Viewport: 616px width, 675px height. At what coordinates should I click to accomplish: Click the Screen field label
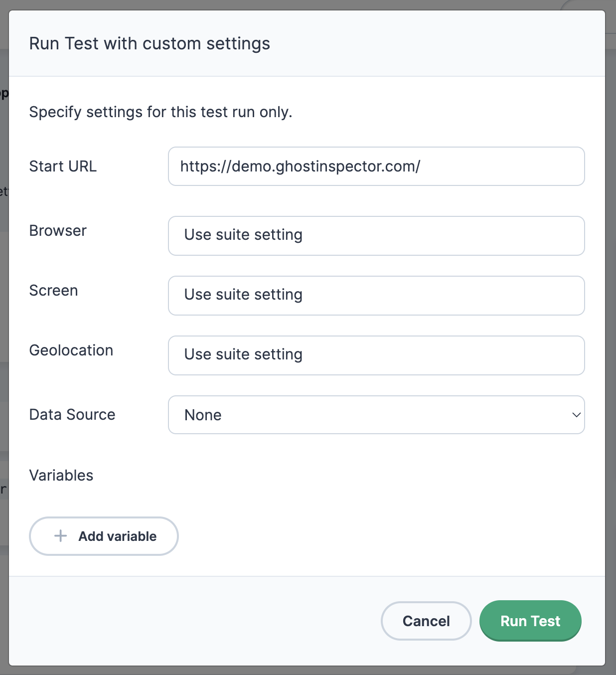tap(53, 290)
